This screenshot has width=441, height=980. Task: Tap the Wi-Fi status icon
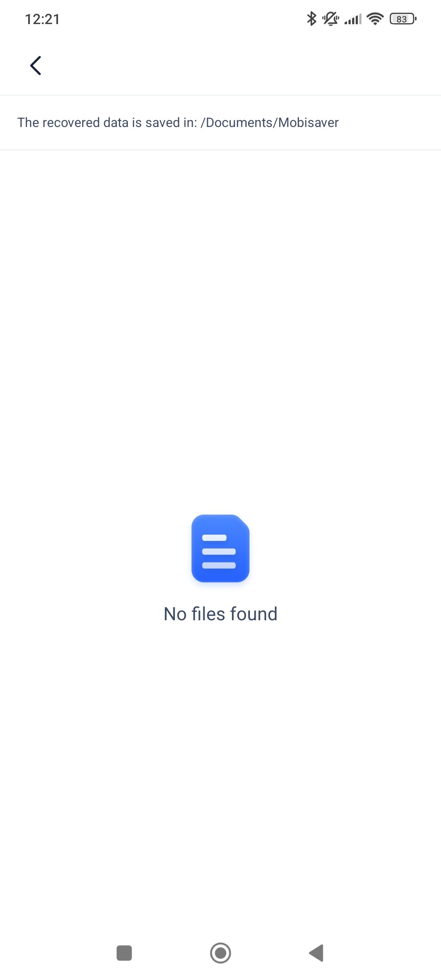click(x=375, y=19)
